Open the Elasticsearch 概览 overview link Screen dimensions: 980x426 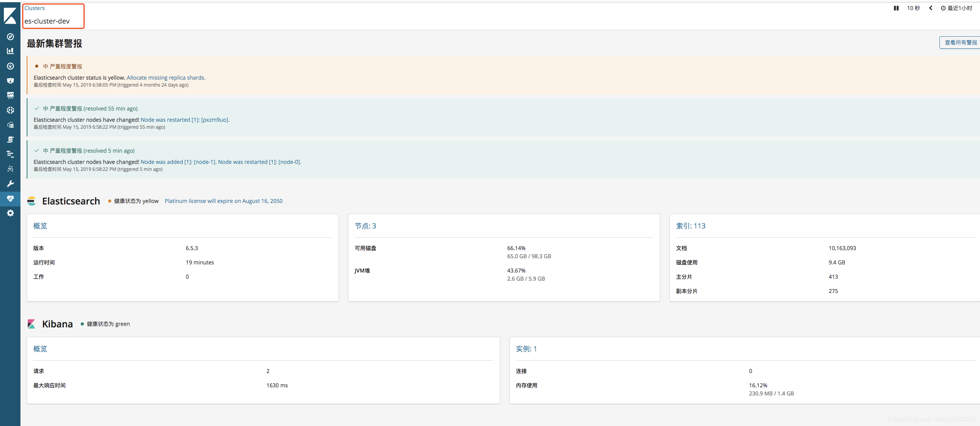[x=40, y=226]
